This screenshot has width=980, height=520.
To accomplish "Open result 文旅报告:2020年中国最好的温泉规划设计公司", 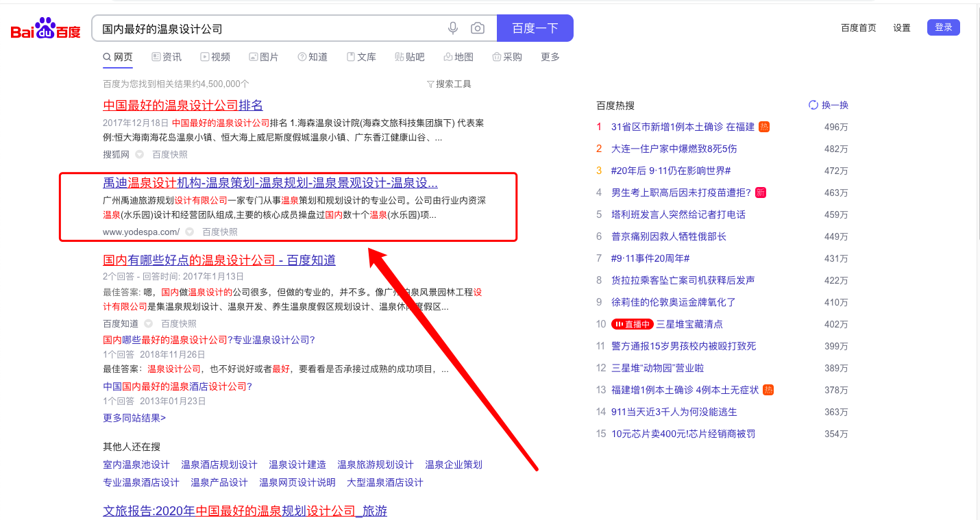I will tap(245, 511).
